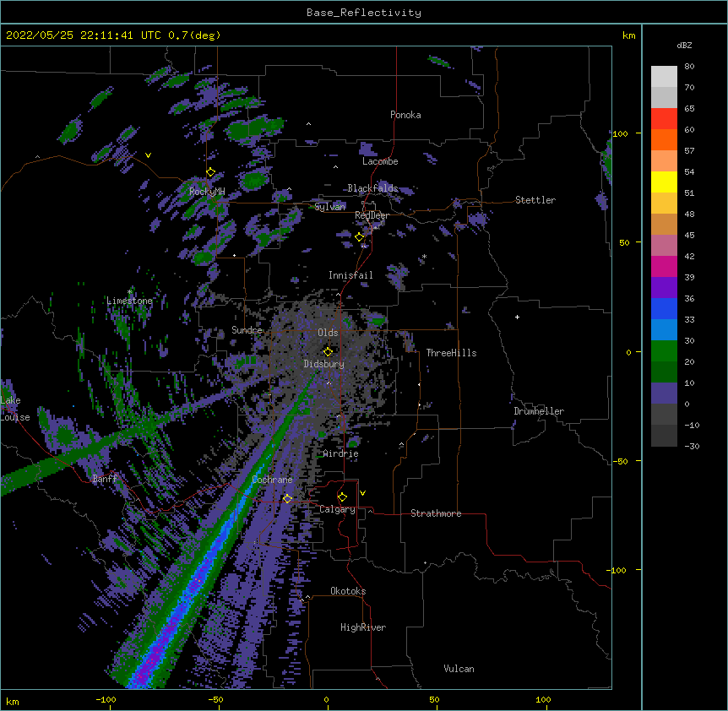
Task: Click the km unit label beside the timestamp row
Action: coord(629,35)
